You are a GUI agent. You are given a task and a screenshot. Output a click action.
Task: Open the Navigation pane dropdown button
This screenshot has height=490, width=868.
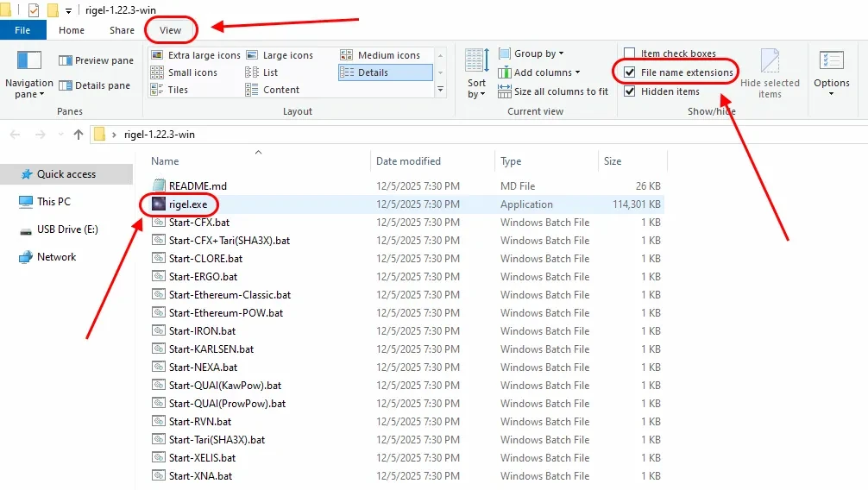[x=28, y=76]
